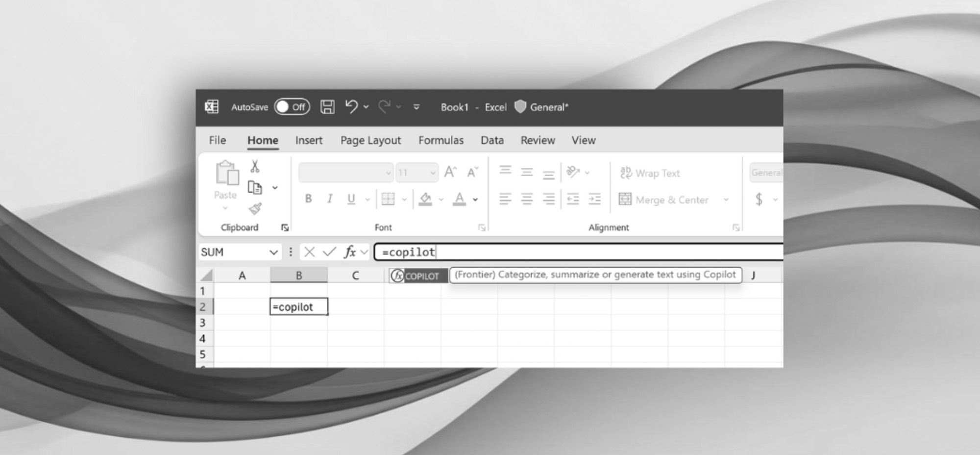Image resolution: width=980 pixels, height=455 pixels.
Task: Expand the Font Color palette arrow
Action: point(475,200)
